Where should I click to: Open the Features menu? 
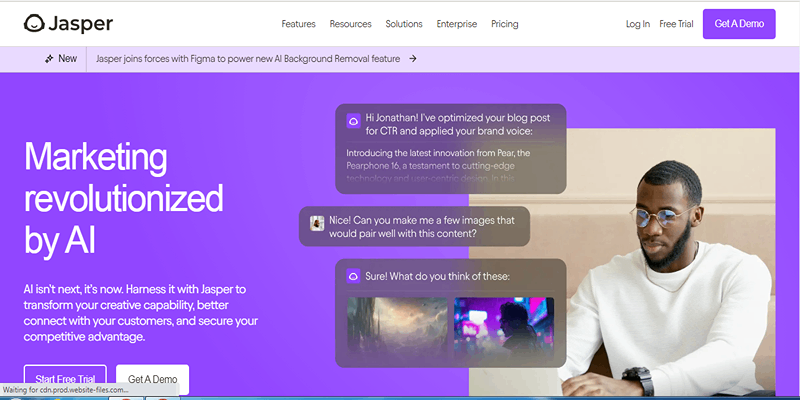[298, 24]
